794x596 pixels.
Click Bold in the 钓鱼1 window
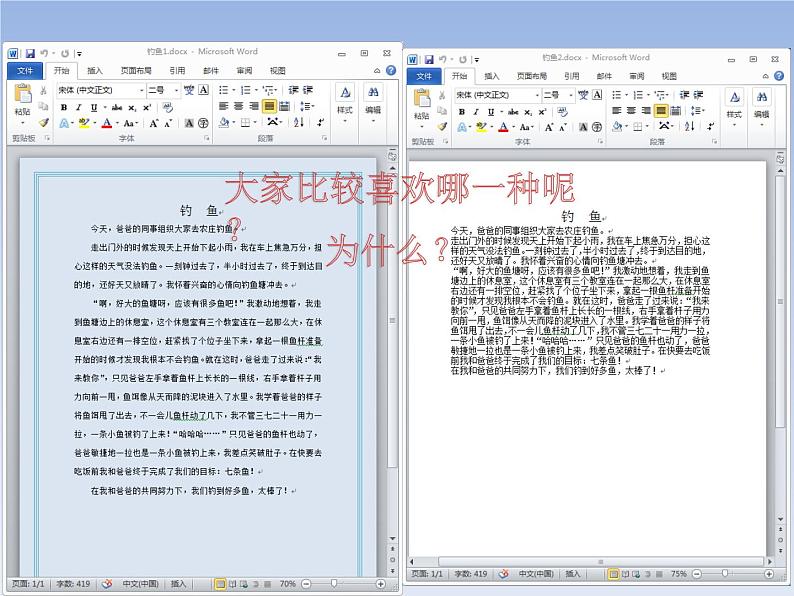[64, 107]
